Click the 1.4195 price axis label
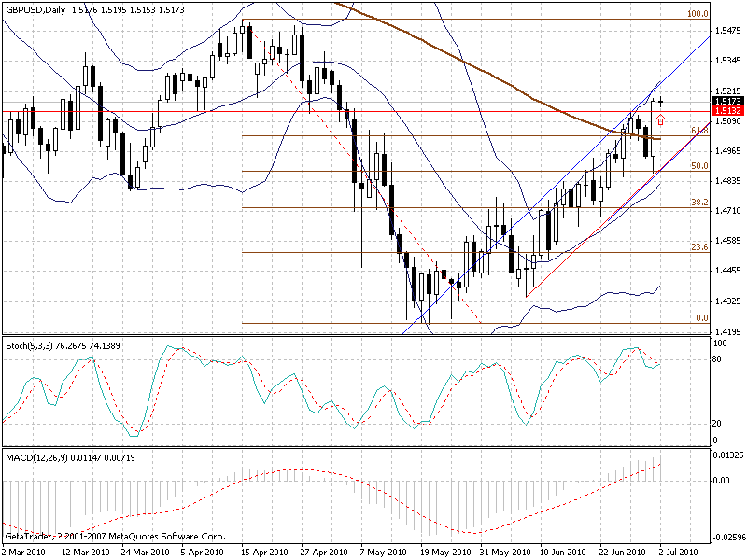The height and width of the screenshot is (560, 747). [x=728, y=331]
